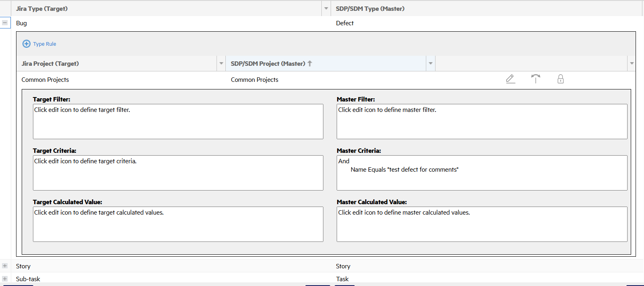
Task: Click the Master Criteria text area
Action: 482,173
